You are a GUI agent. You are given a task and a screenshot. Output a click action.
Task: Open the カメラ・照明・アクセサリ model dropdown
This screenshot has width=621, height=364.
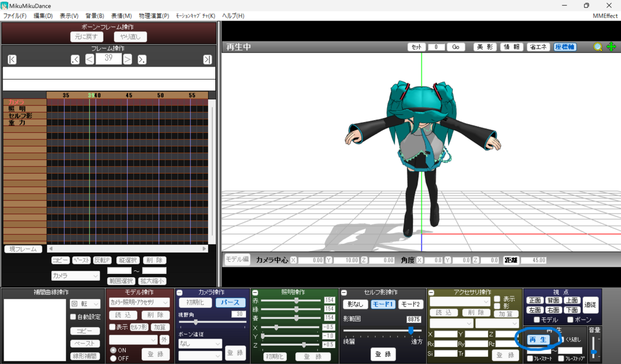tap(139, 302)
